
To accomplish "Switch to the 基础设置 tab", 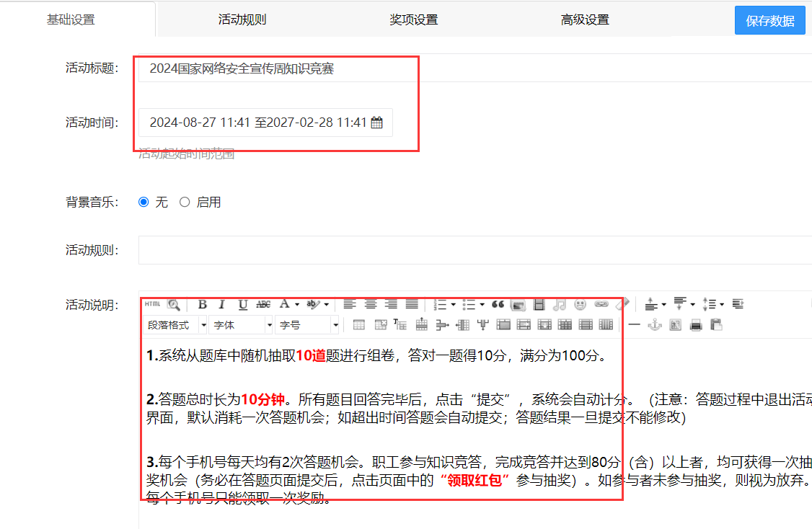I will point(71,19).
